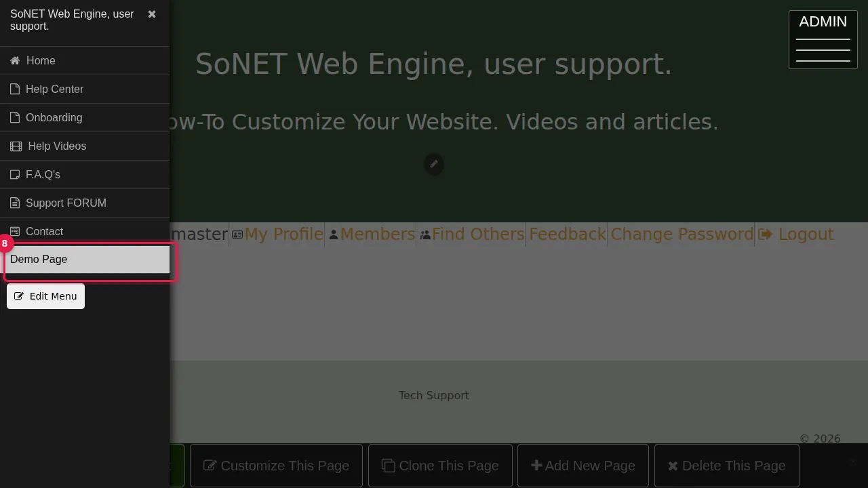Go to Help Center in the sidebar
The height and width of the screenshot is (488, 868).
[85, 89]
